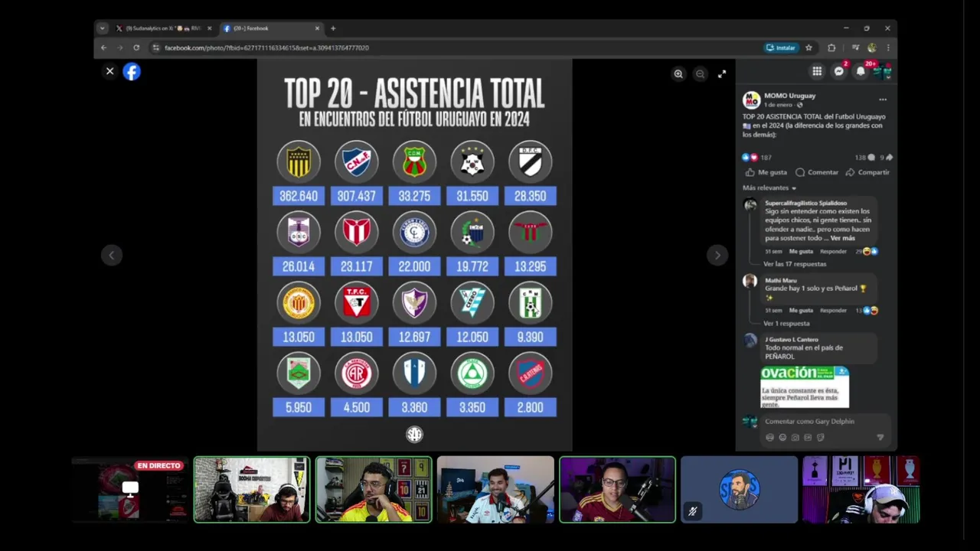Share the post with Compartir

867,172
